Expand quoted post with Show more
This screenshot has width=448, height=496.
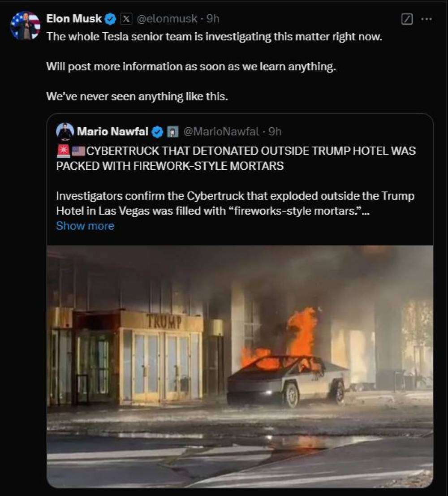pyautogui.click(x=85, y=226)
